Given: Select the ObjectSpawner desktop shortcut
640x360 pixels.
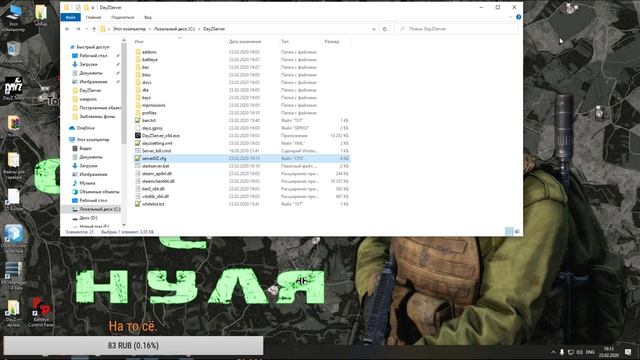Looking at the screenshot, I should (13, 239).
